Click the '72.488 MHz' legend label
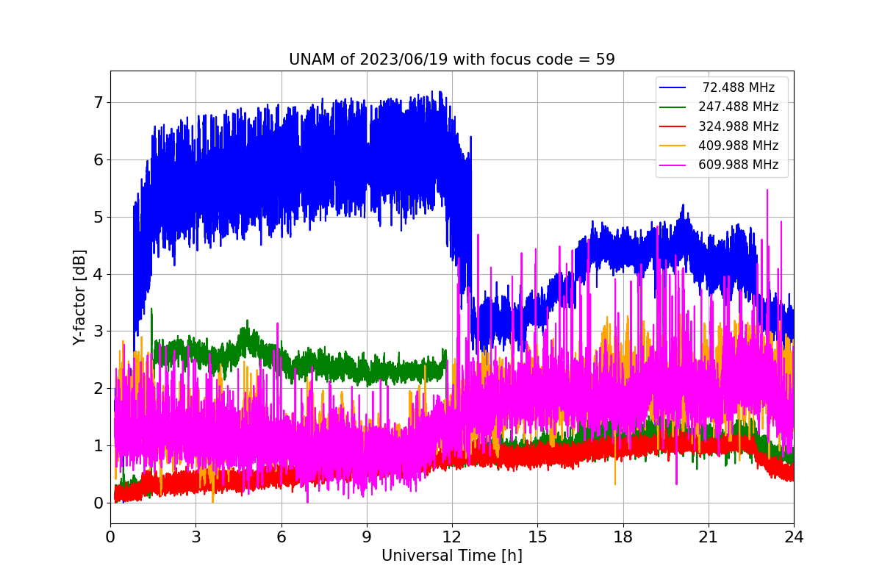Image resolution: width=882 pixels, height=588 pixels. click(739, 87)
